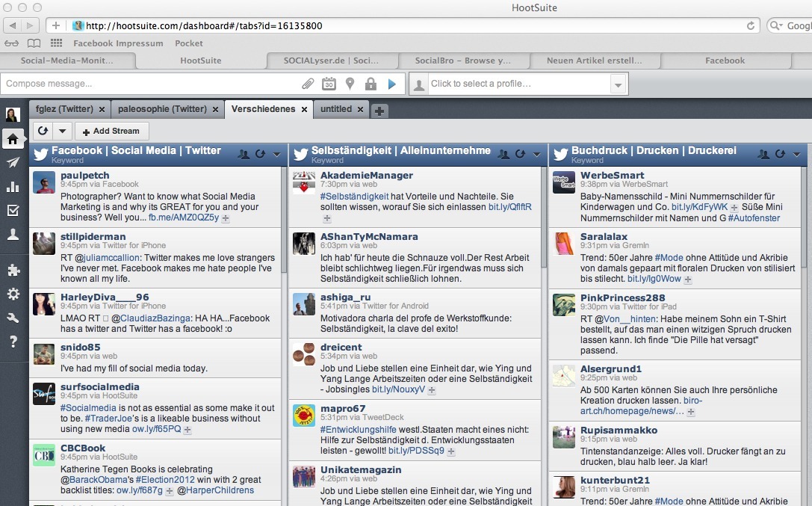Click the Facebook stream vertical scrollbar
The width and height of the screenshot is (812, 506).
pyautogui.click(x=284, y=224)
